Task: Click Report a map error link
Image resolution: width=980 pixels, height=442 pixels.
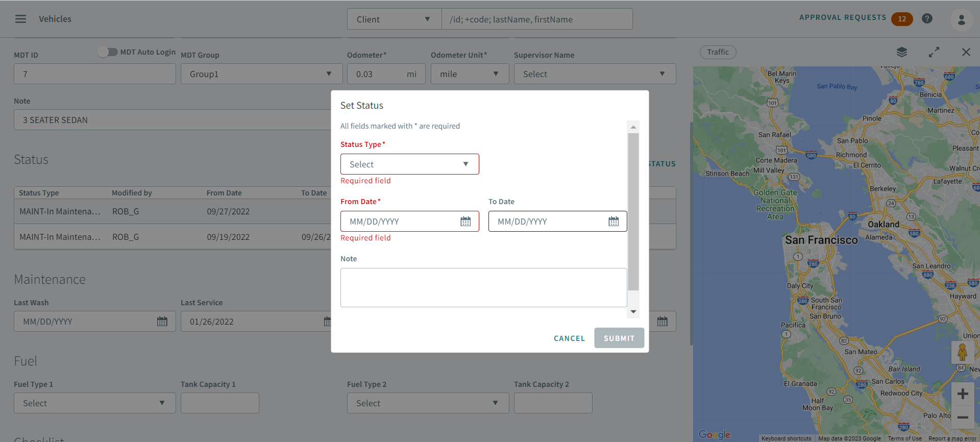Action: click(952, 438)
